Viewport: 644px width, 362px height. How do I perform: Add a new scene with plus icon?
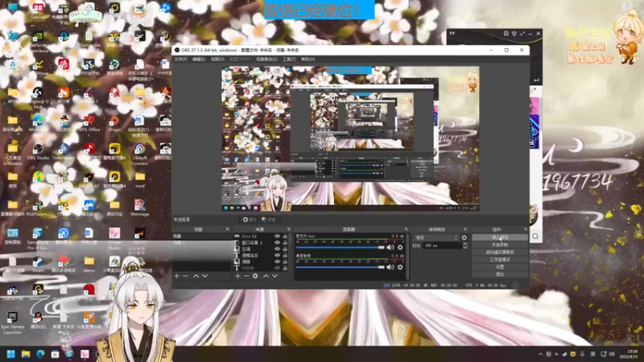point(177,276)
